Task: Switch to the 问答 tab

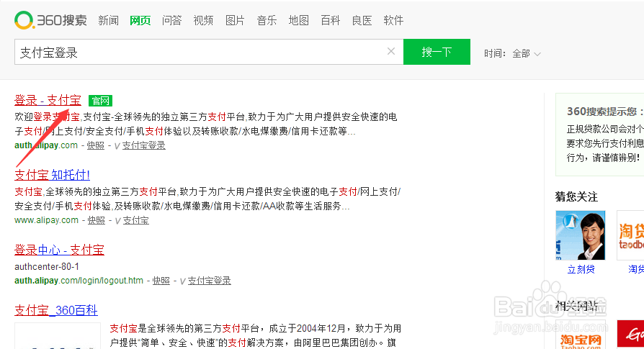Action: pos(171,20)
